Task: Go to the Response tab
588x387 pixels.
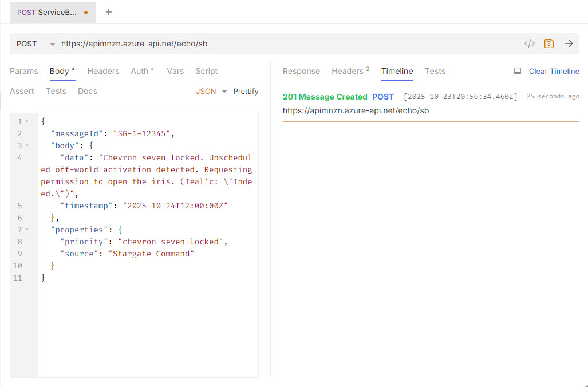Action: (x=301, y=71)
